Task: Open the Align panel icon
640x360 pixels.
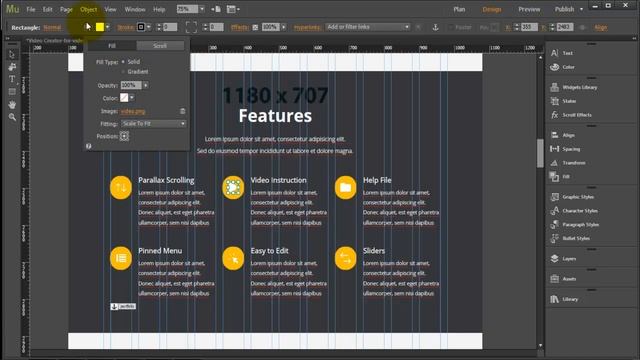Action: 554,135
